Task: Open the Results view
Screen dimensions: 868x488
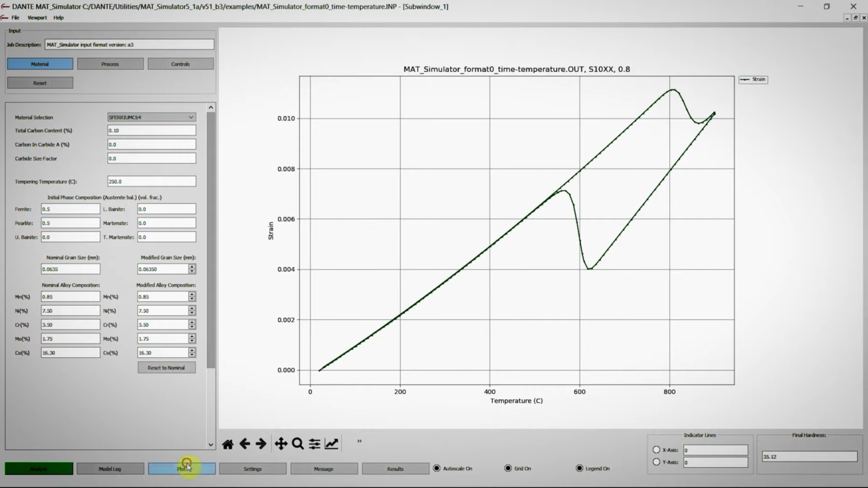Action: coord(395,468)
